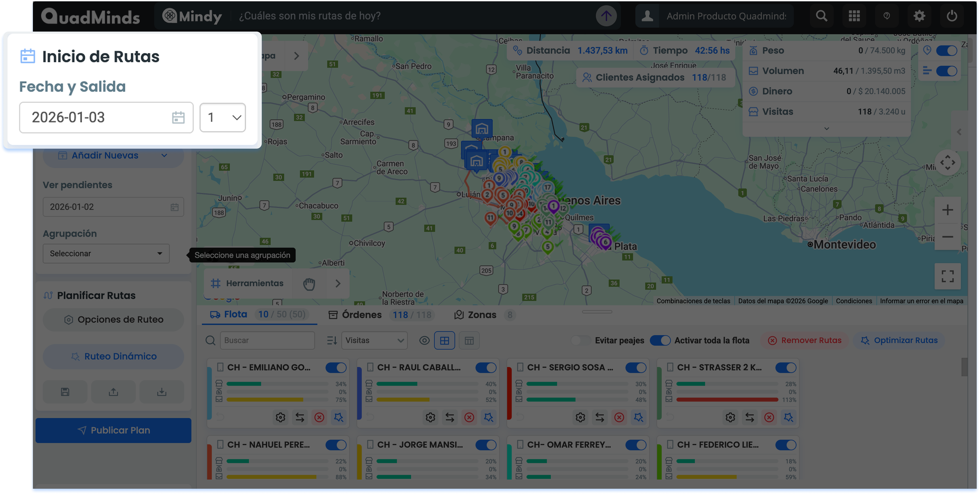Disable the Activar toda la flota switch
Screen dimensions: 980x494
660,340
